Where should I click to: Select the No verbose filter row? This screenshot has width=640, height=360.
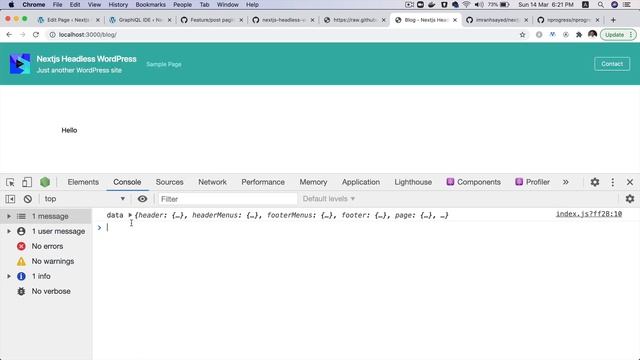pyautogui.click(x=46, y=291)
